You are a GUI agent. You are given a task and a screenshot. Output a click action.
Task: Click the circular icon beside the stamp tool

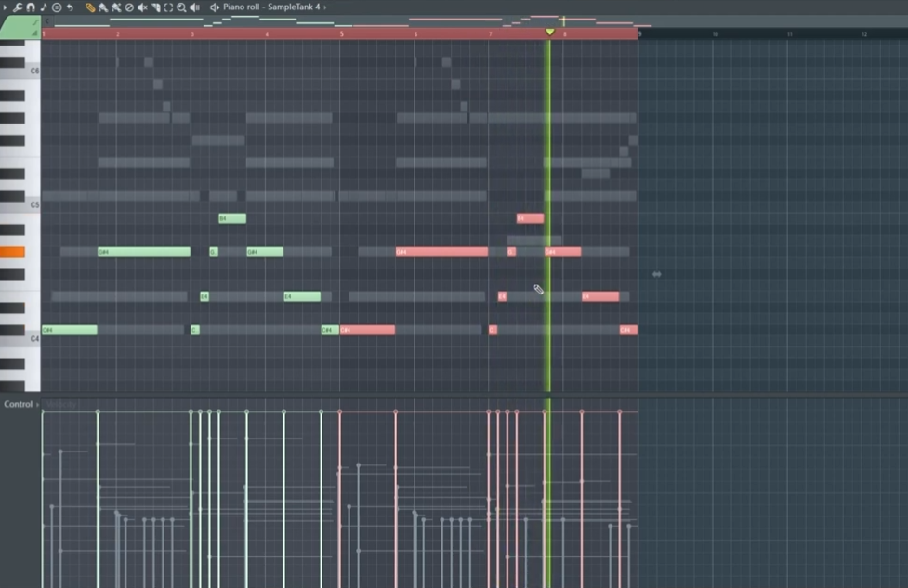[57, 7]
